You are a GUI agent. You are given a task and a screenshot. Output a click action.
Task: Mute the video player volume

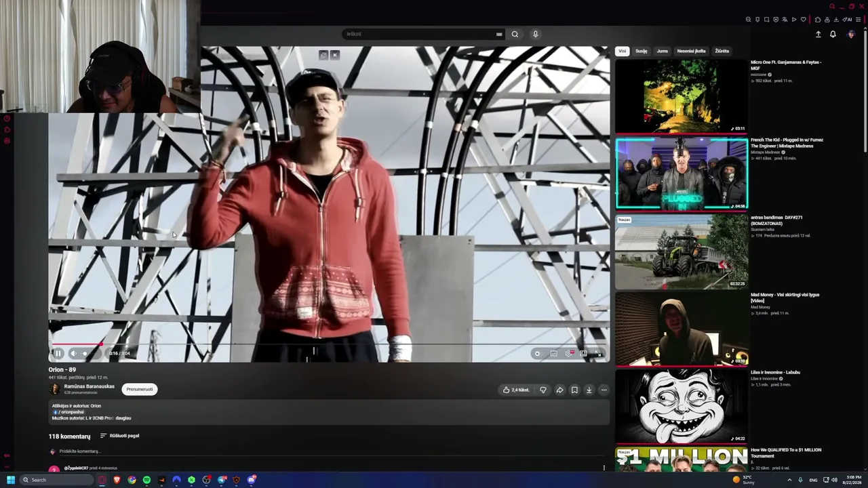click(x=73, y=353)
